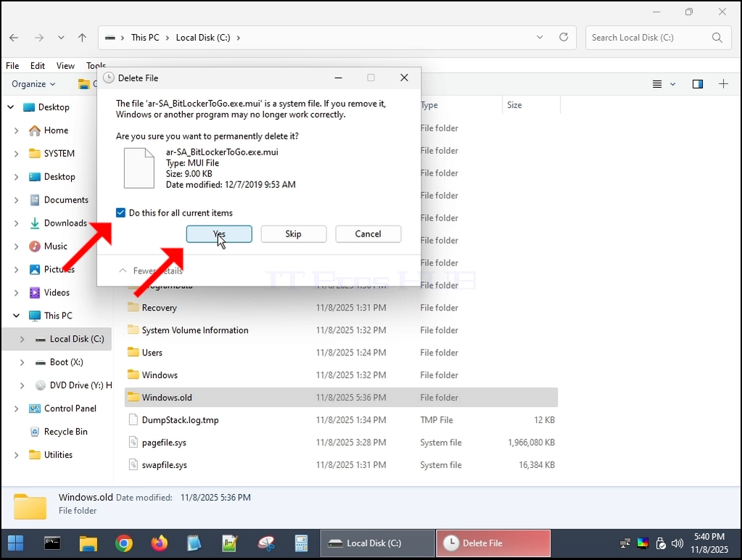Refresh the current folder view
Viewport: 742px width, 560px height.
(564, 38)
